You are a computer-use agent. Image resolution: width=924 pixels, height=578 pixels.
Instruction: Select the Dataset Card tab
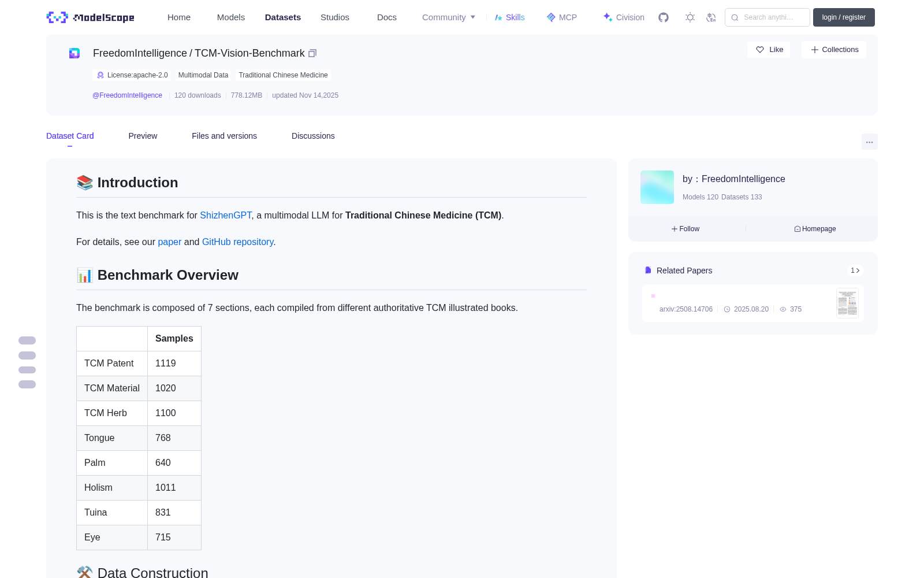pos(70,136)
